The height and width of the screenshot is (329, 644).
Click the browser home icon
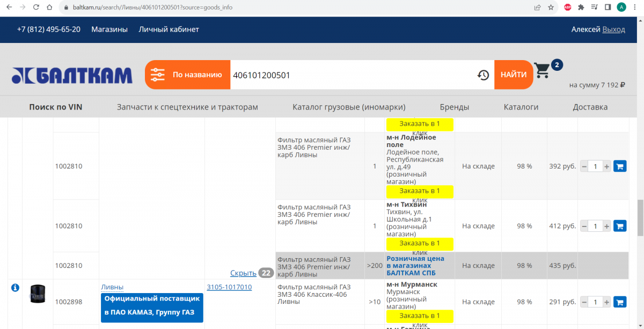[x=49, y=8]
